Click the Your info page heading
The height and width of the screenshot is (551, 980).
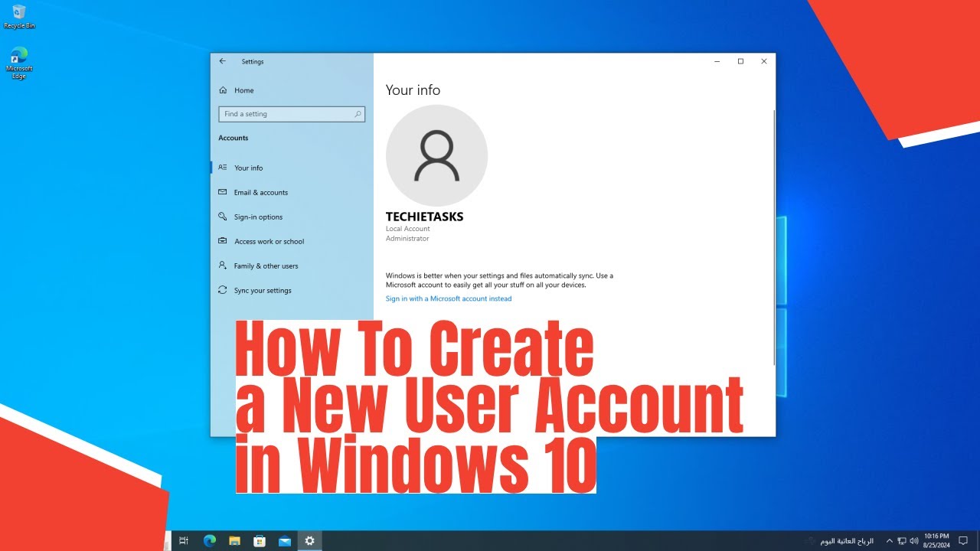tap(413, 90)
